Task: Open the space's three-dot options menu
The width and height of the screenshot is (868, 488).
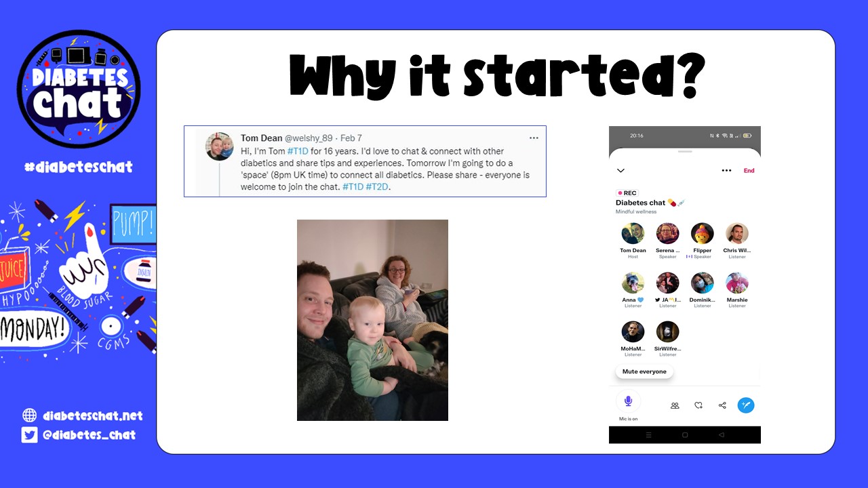Action: coord(726,171)
